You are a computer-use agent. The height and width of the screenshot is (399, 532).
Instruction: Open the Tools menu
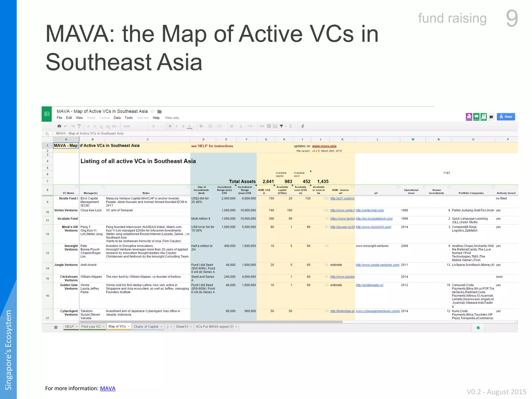point(129,118)
